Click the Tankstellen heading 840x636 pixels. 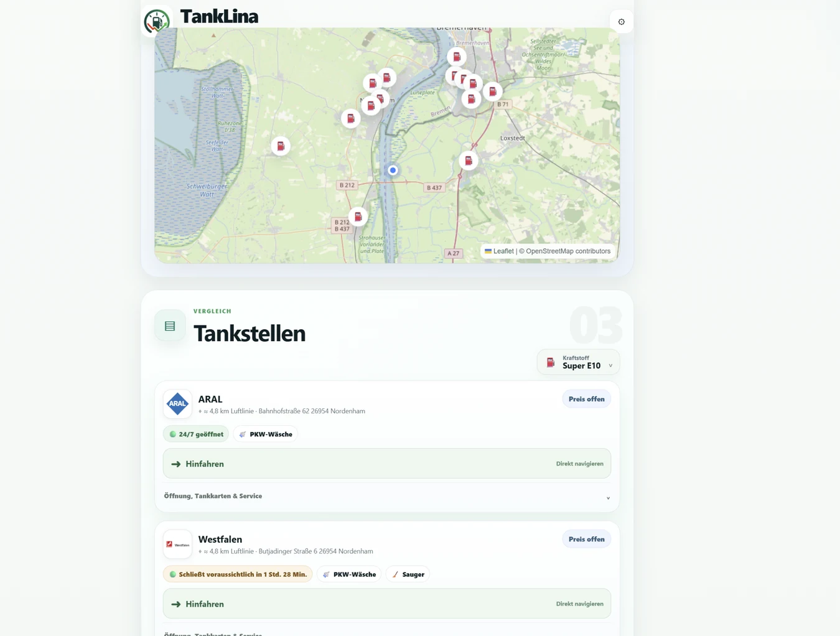250,334
